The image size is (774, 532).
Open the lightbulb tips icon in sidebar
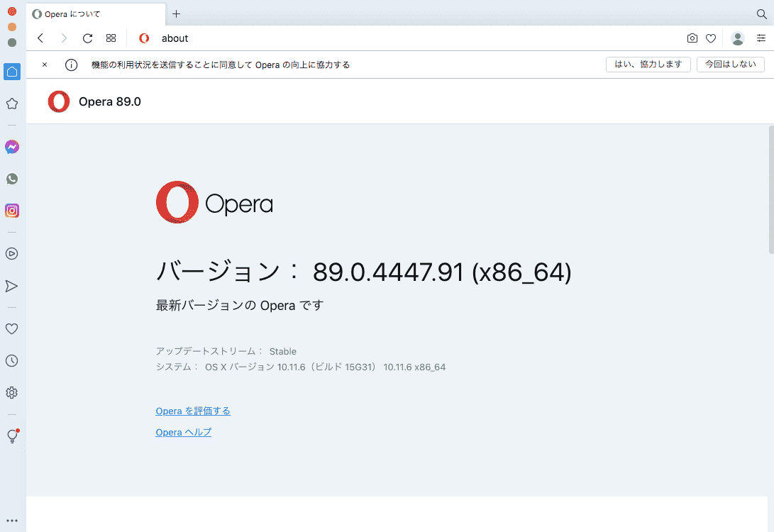coord(12,436)
